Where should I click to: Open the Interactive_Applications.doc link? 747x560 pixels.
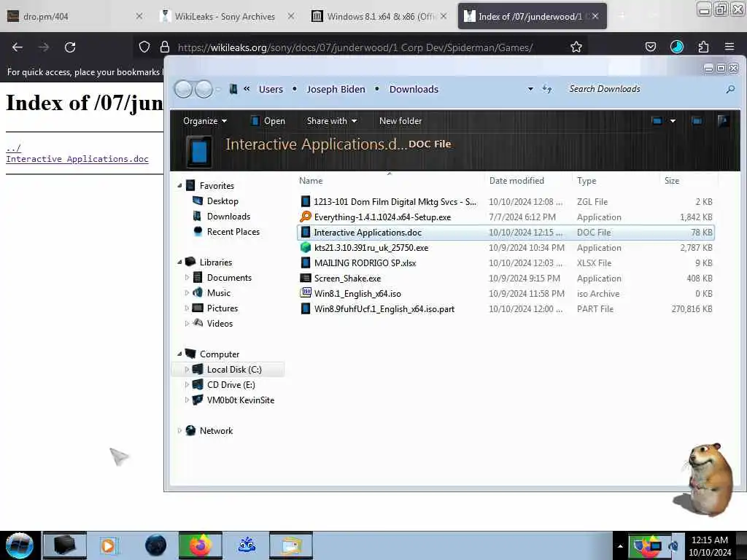point(77,159)
